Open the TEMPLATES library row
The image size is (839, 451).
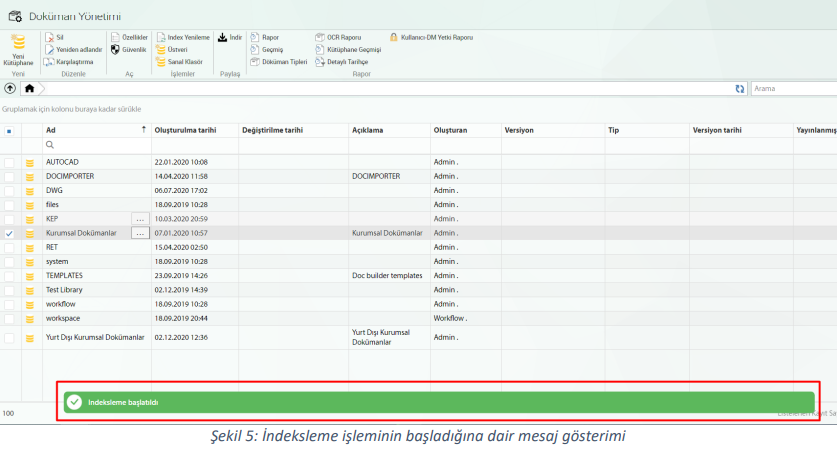coord(65,275)
